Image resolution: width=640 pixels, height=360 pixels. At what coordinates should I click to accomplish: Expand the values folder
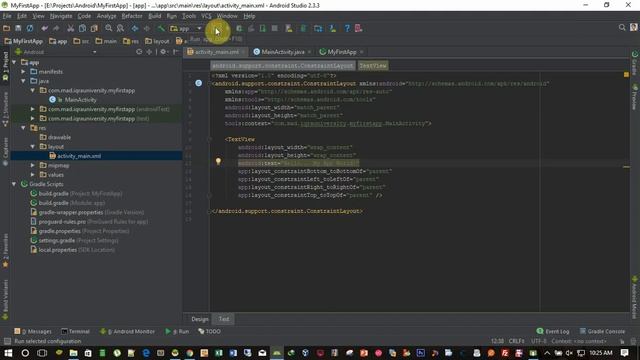point(33,175)
